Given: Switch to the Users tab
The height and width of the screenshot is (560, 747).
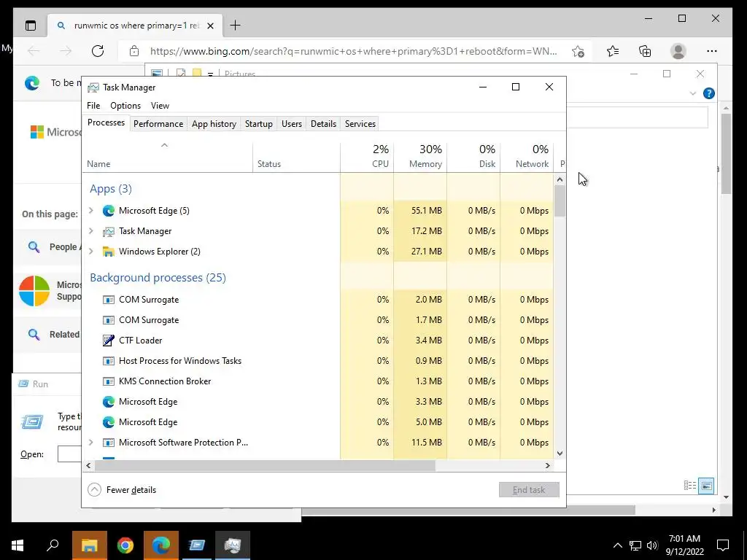Looking at the screenshot, I should [x=292, y=124].
